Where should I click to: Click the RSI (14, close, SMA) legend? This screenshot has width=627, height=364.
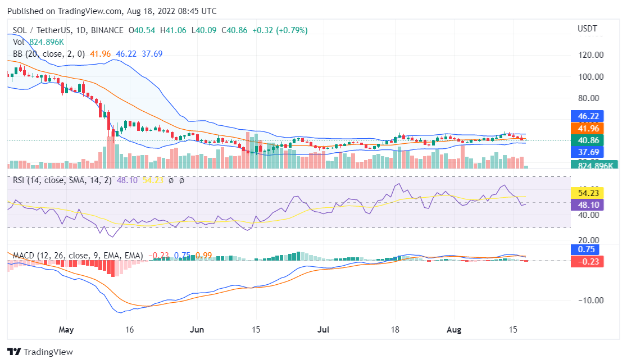point(62,181)
